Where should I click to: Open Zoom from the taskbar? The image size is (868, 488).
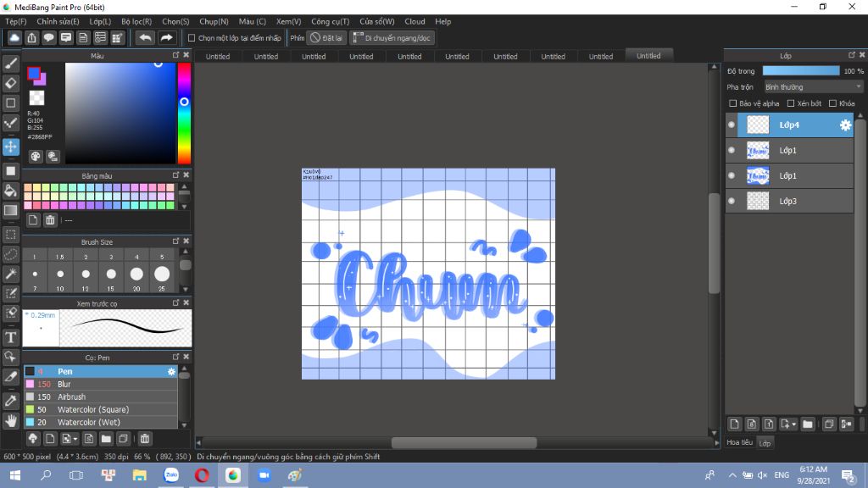pos(264,475)
